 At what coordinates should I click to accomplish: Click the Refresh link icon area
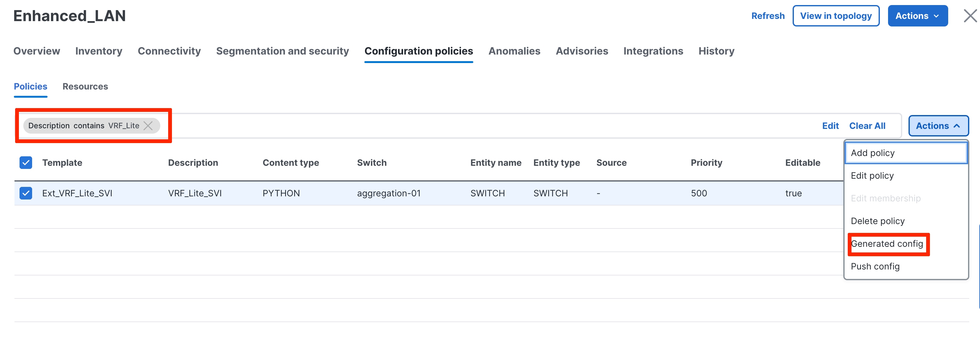(x=768, y=16)
